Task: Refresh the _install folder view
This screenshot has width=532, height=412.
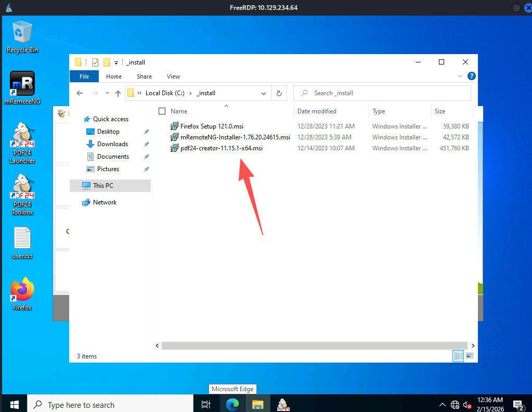Action: [279, 93]
